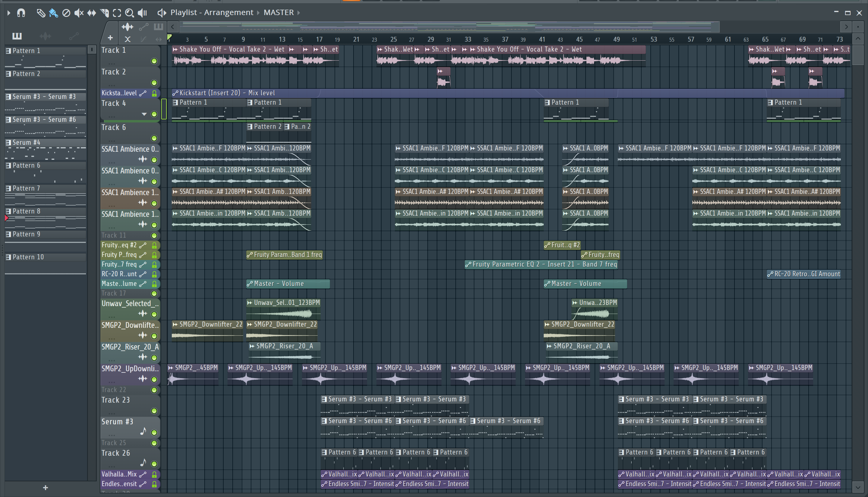Switch picker to piano pattern clips tab
The width and height of the screenshot is (868, 497).
point(17,36)
